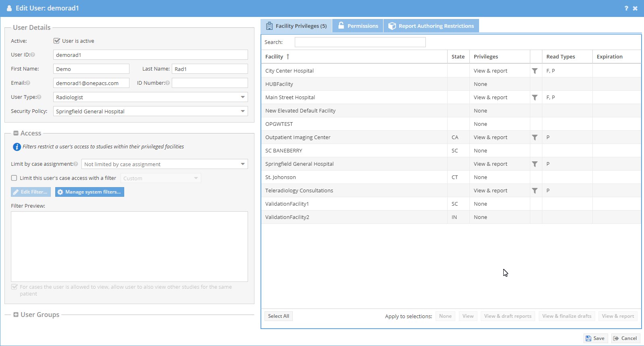Open the Limit by case assignment dropdown

[243, 164]
